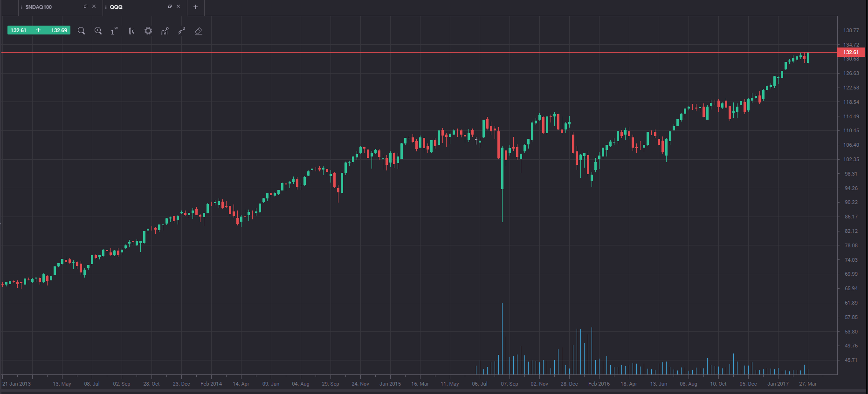Zoom in the chart with plus magnifier
Viewport: 868px width, 394px height.
98,31
